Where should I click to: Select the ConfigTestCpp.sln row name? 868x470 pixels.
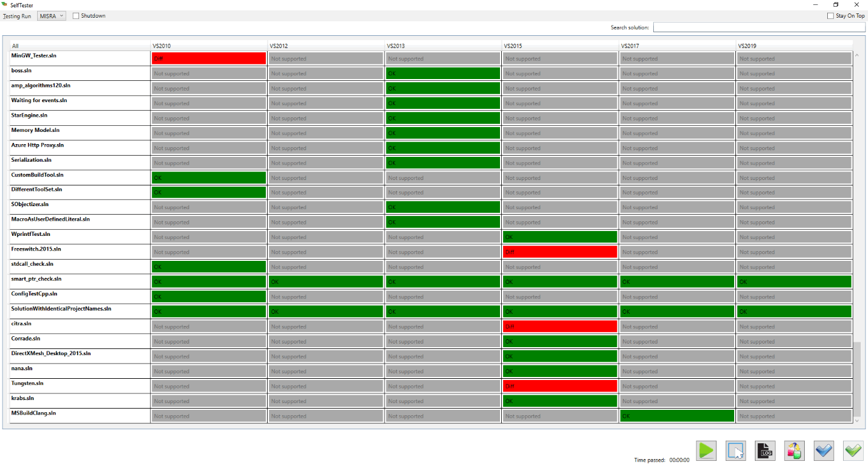[35, 294]
